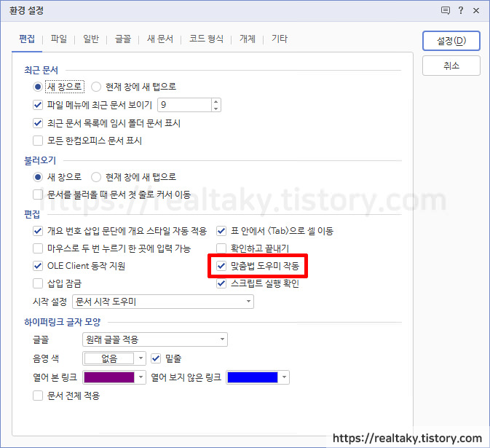
Task: Enable 마우스로 두 번 누르기 입력 가능
Action: (38, 248)
